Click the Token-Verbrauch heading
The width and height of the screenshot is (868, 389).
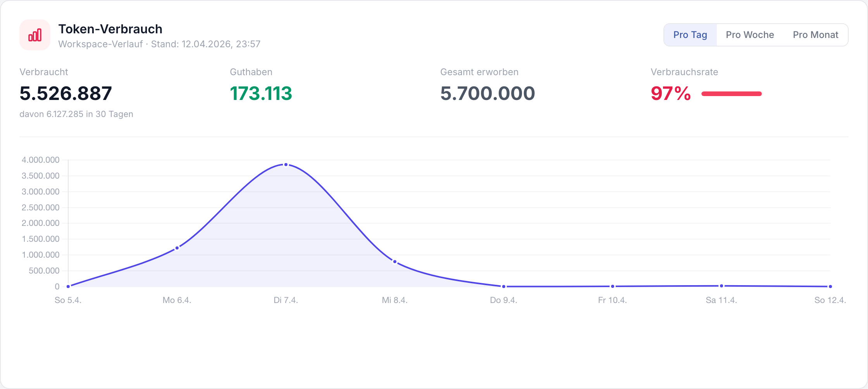click(110, 29)
